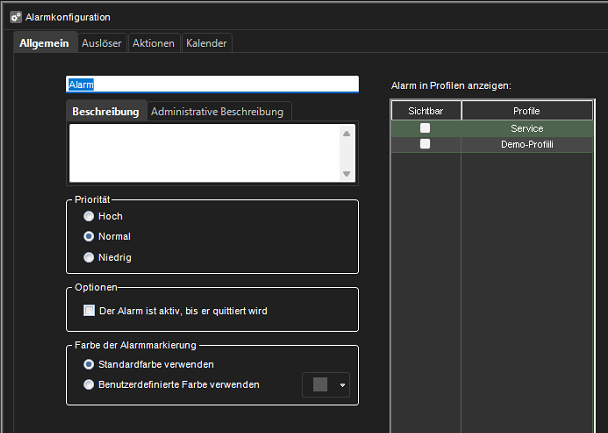
Task: Tick the Sichtbar checkbox for Service profile
Action: [x=425, y=128]
